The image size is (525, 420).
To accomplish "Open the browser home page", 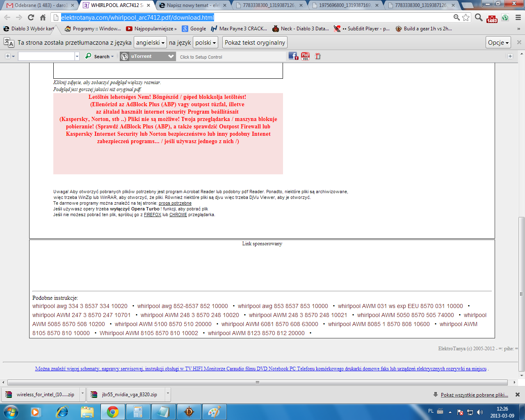I will click(x=43, y=18).
